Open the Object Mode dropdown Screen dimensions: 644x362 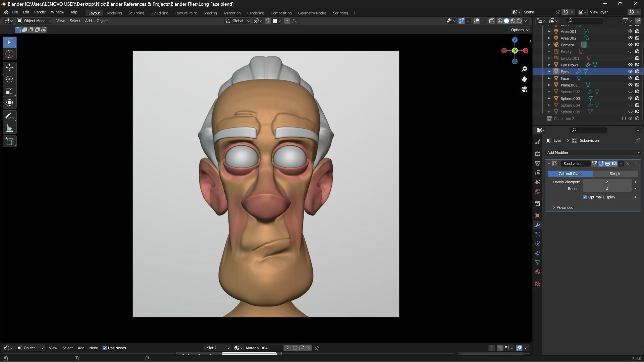click(x=34, y=21)
